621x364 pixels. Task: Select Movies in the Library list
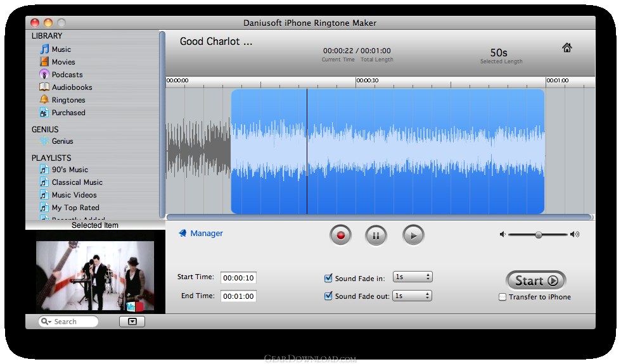(63, 62)
